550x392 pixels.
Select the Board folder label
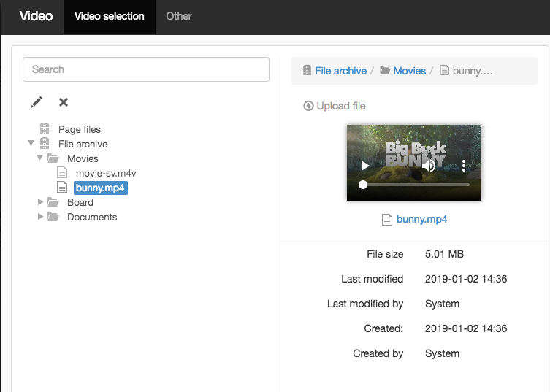point(80,203)
